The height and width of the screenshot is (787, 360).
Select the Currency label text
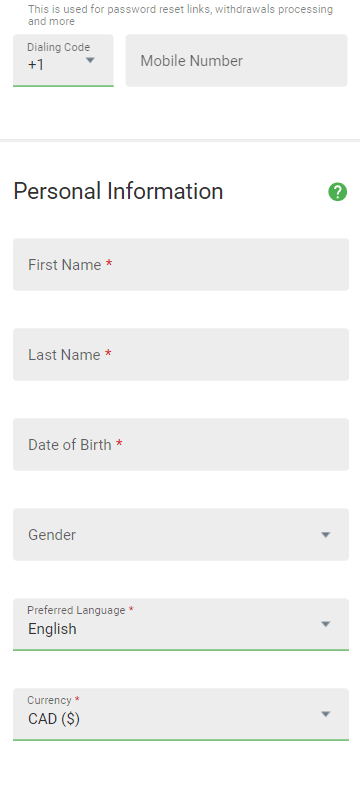[49, 700]
